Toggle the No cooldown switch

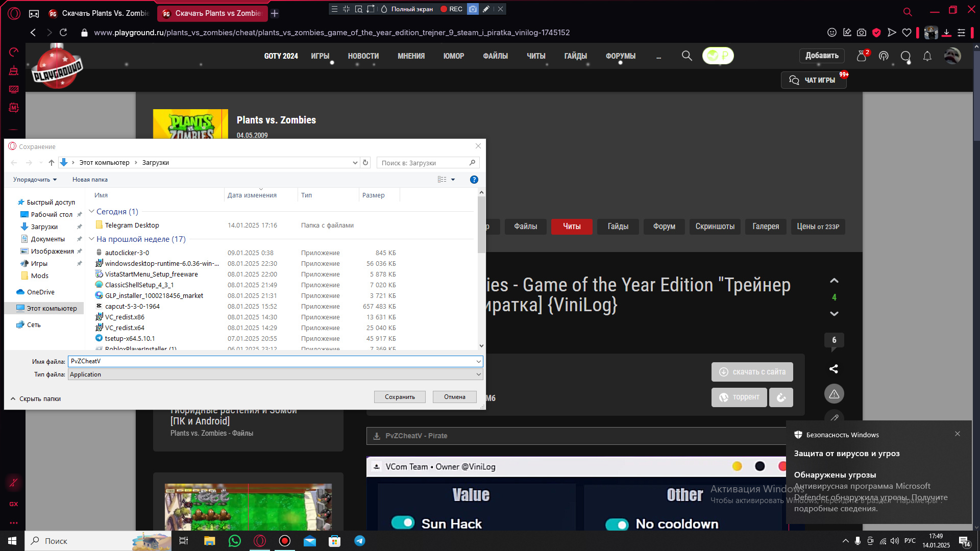pos(617,524)
